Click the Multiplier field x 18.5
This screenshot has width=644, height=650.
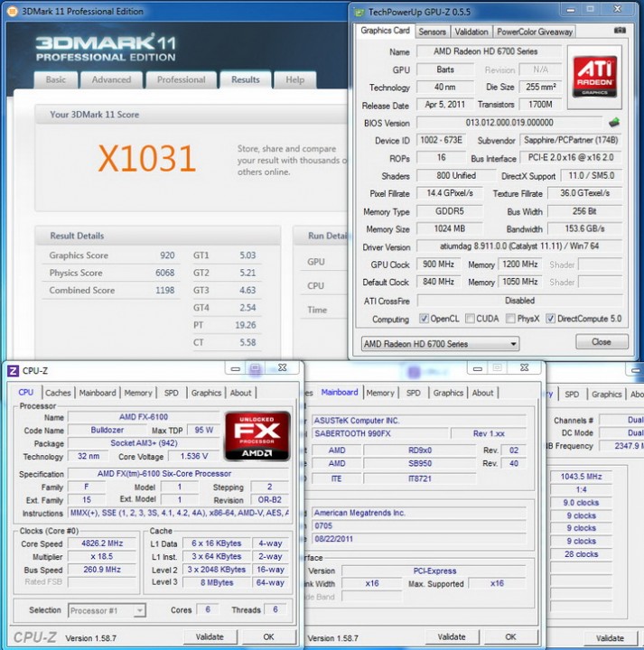coord(102,556)
